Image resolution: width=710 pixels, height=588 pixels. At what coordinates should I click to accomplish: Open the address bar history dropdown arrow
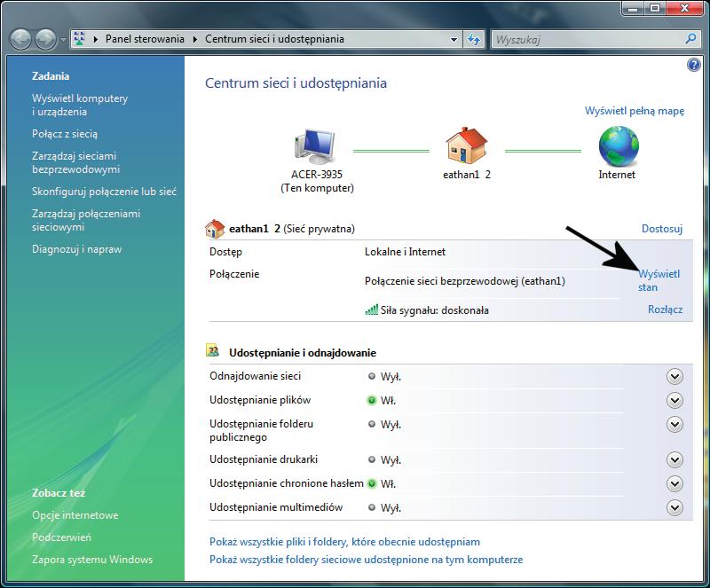coord(454,39)
